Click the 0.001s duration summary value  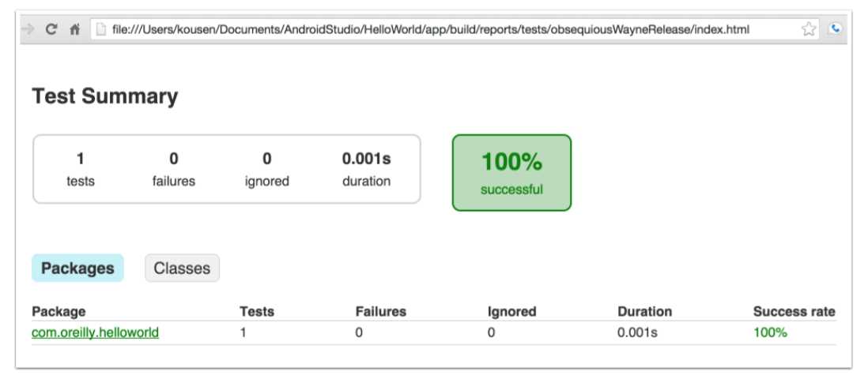(x=366, y=159)
